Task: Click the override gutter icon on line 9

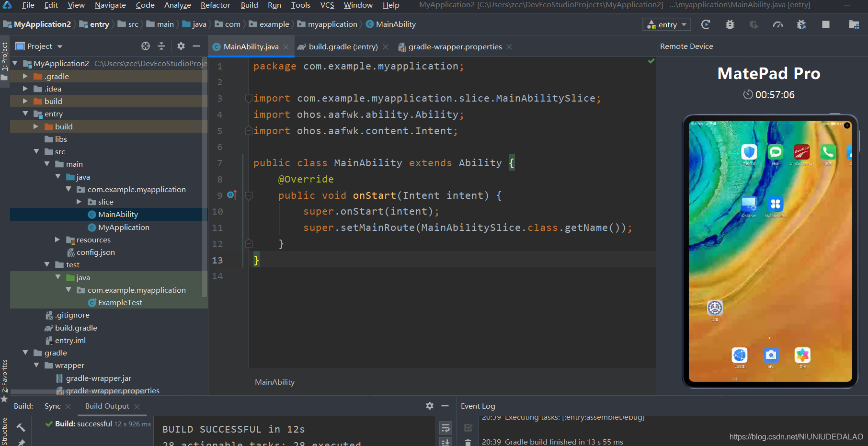Action: (232, 194)
